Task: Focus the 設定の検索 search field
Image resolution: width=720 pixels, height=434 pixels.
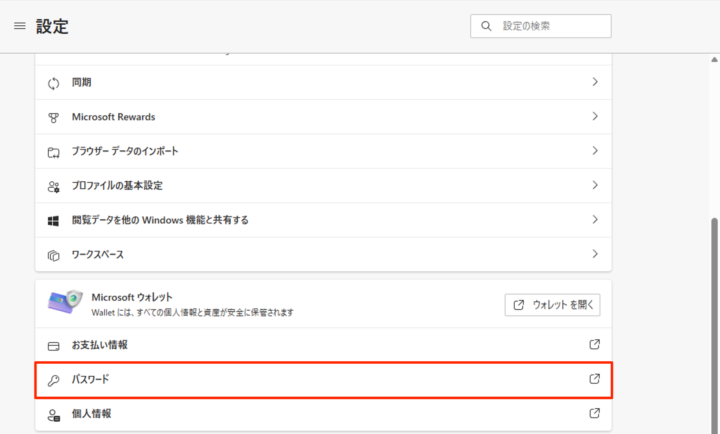Action: pyautogui.click(x=540, y=26)
